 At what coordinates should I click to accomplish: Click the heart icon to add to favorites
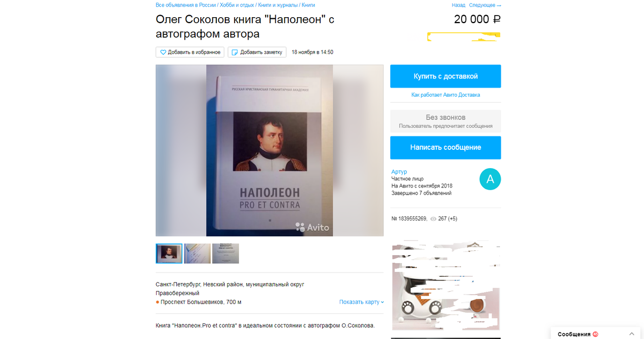pos(163,52)
